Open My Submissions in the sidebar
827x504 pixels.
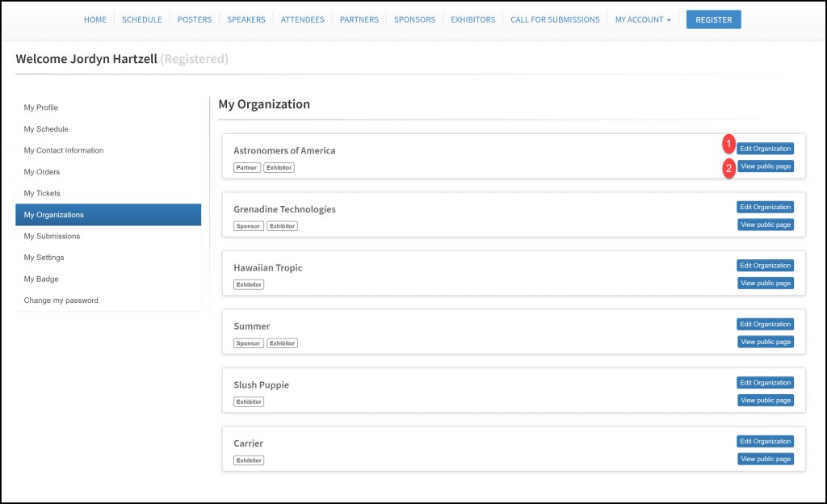point(108,236)
